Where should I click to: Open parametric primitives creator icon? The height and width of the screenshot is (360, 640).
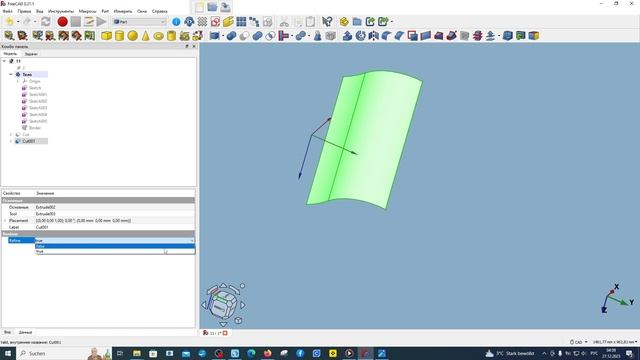(x=184, y=36)
